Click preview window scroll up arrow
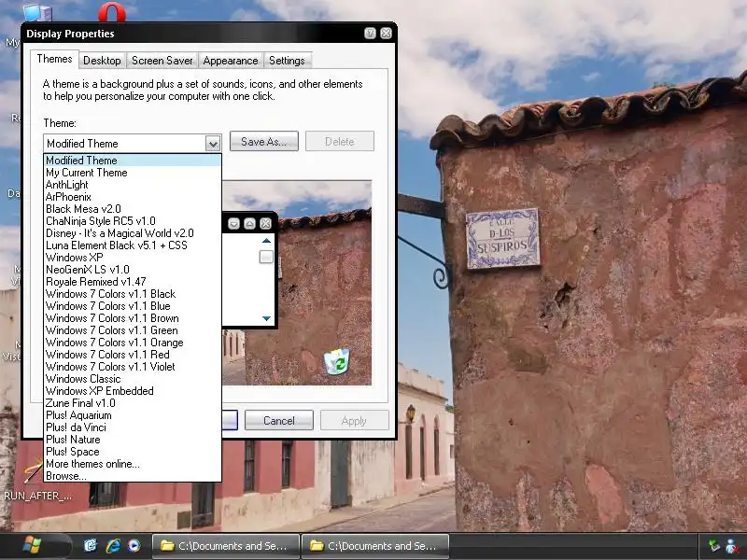 pos(266,241)
